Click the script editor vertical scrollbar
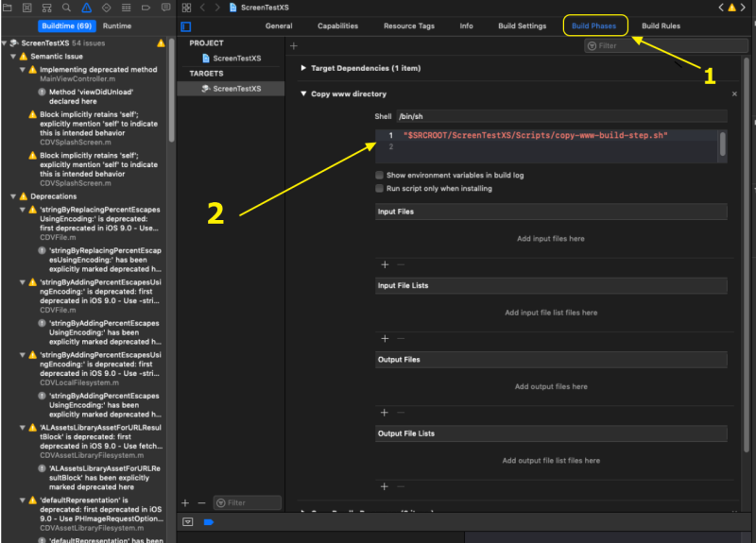 (722, 144)
